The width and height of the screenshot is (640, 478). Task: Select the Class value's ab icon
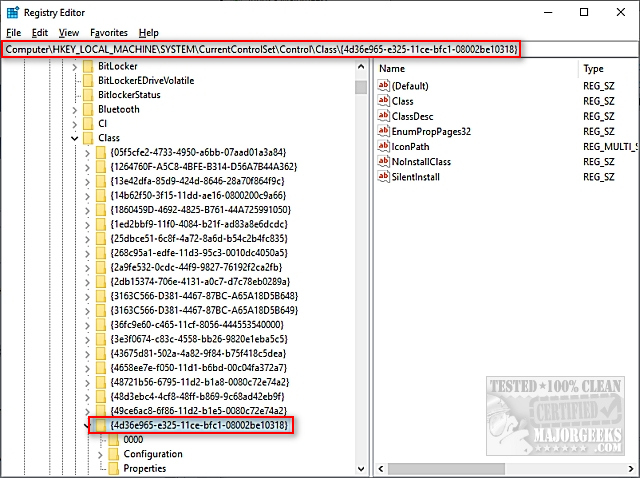tap(383, 100)
